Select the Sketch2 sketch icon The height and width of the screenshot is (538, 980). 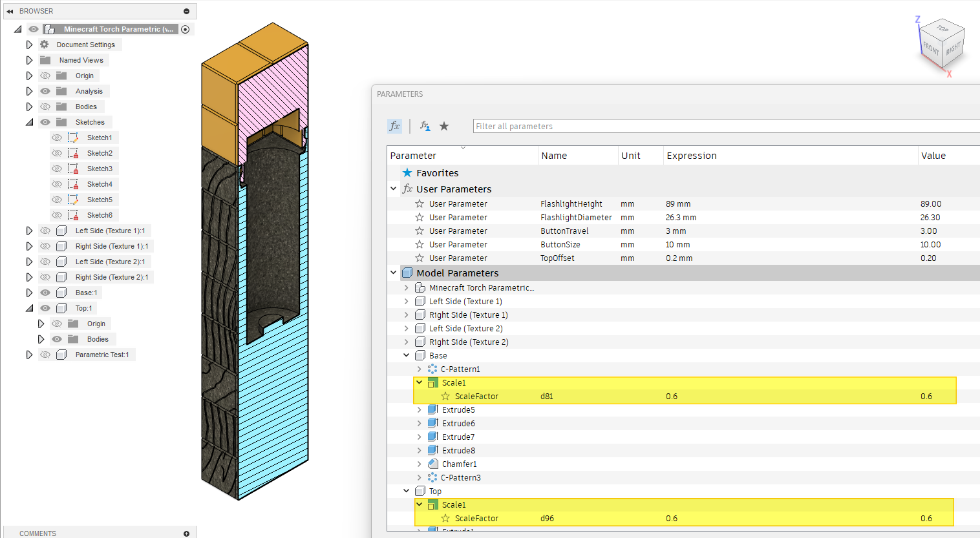[x=73, y=153]
